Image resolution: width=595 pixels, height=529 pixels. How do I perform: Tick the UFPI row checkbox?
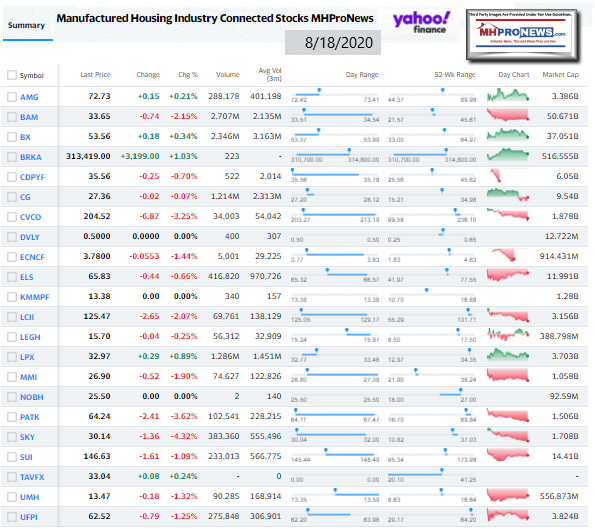[12, 517]
